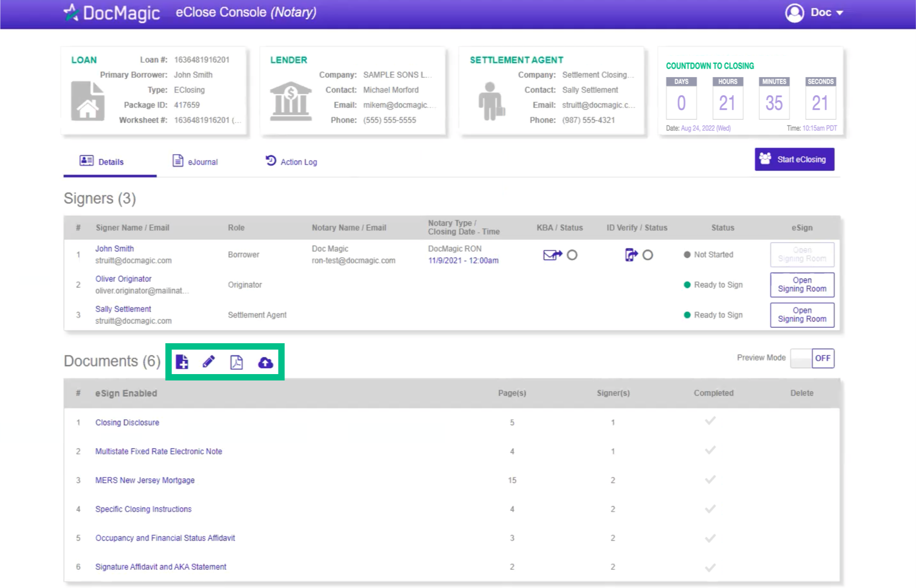Click Signature Affidavit completed checkmark
This screenshot has width=916, height=588.
[x=710, y=567]
